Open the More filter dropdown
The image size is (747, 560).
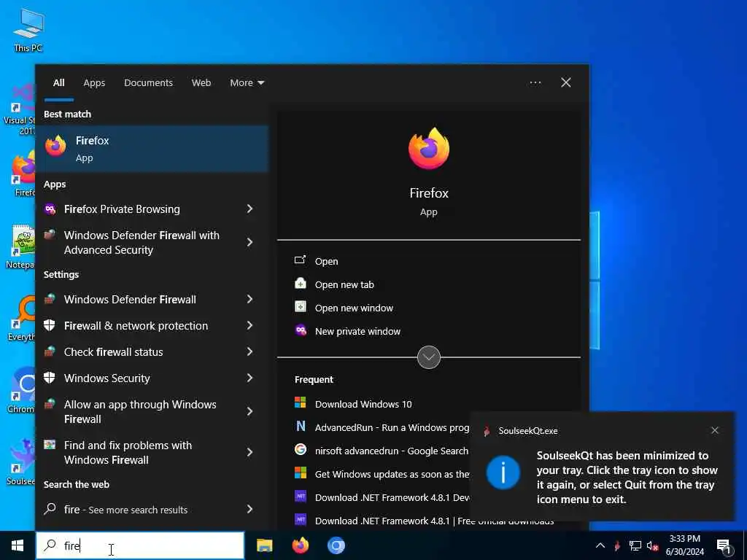click(x=247, y=83)
